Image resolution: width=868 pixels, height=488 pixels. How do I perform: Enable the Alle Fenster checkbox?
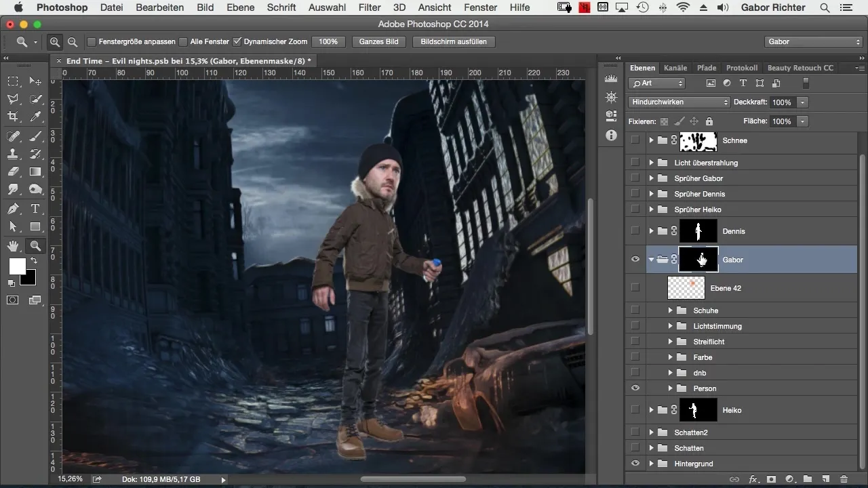point(183,42)
